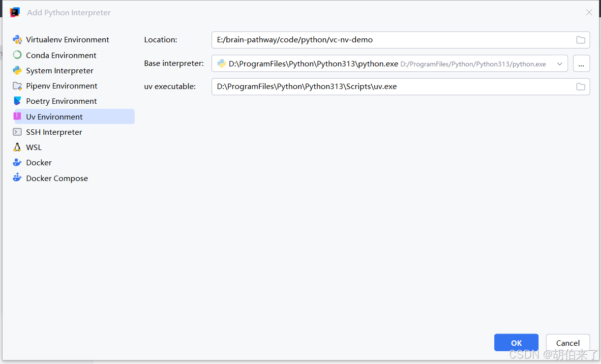Click the Virtualenv Environment Python icon
Viewport: 601px width, 364px height.
click(x=17, y=40)
